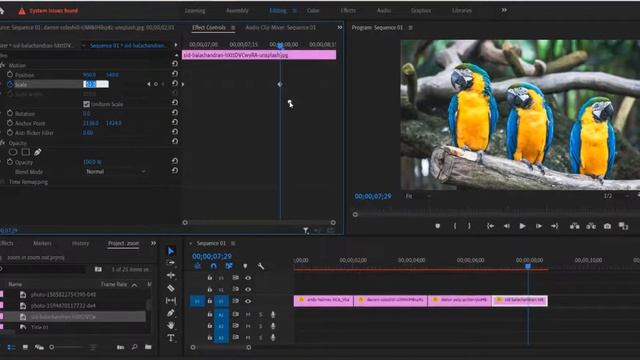
Task: Reset the Scale parameter
Action: point(175,84)
